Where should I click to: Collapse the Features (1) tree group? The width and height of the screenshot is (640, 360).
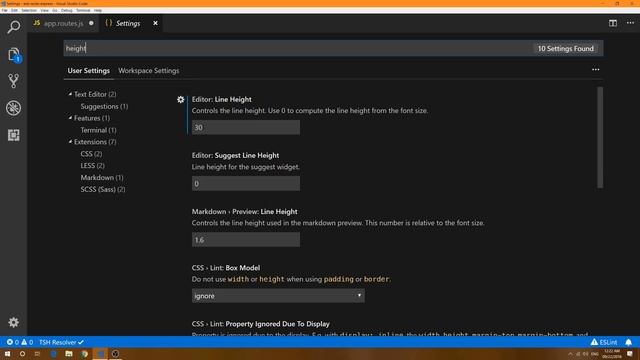point(70,118)
